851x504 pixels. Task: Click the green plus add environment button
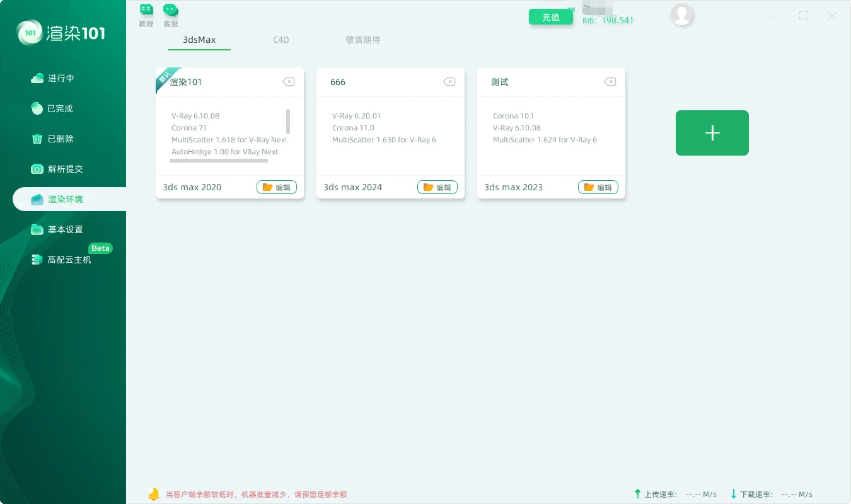712,133
